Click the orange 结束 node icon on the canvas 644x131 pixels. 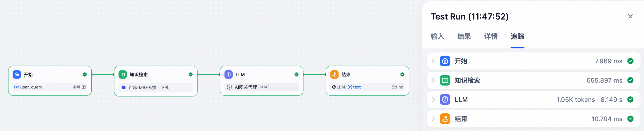click(x=335, y=75)
